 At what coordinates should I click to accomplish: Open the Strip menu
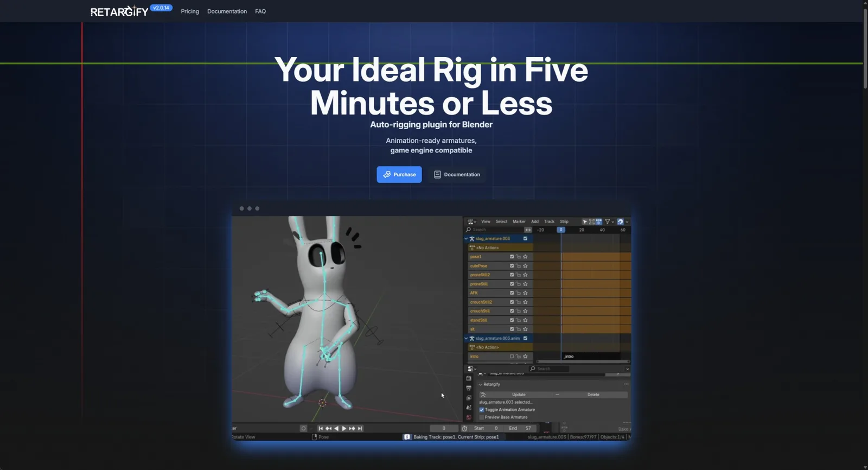(x=564, y=221)
